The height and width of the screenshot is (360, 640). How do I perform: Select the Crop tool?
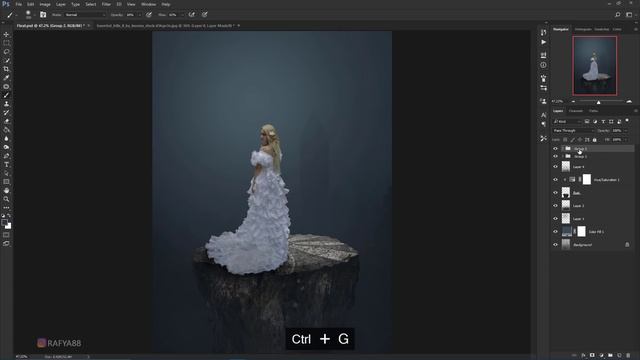coord(6,69)
